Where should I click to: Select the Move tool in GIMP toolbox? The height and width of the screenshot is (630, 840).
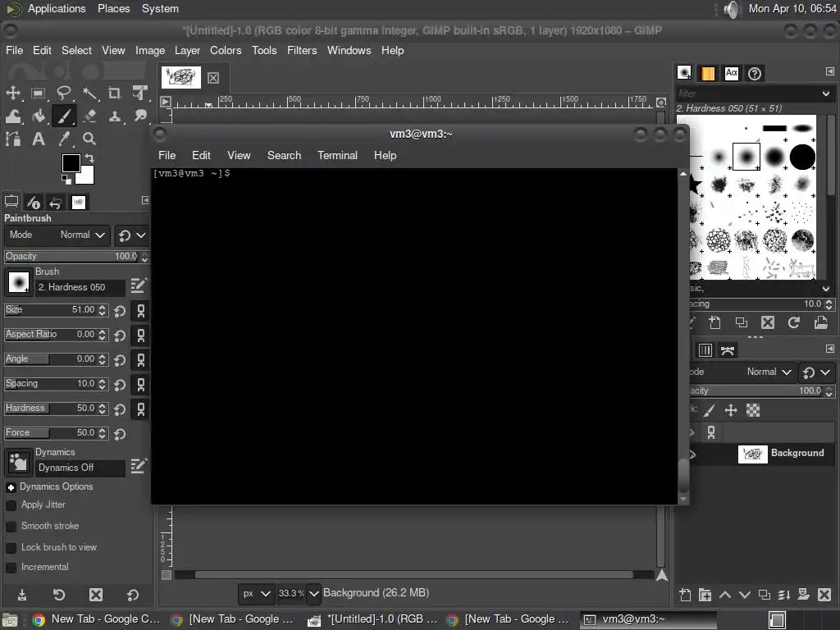click(13, 93)
